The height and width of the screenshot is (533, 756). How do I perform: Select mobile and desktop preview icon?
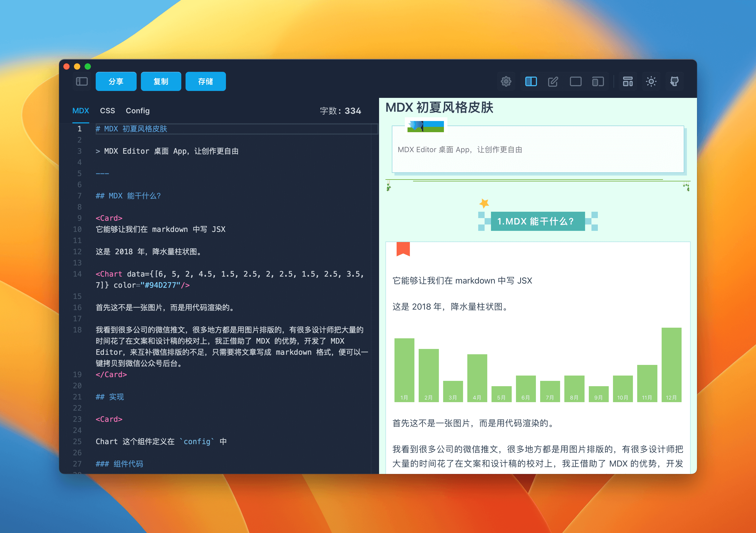[598, 81]
